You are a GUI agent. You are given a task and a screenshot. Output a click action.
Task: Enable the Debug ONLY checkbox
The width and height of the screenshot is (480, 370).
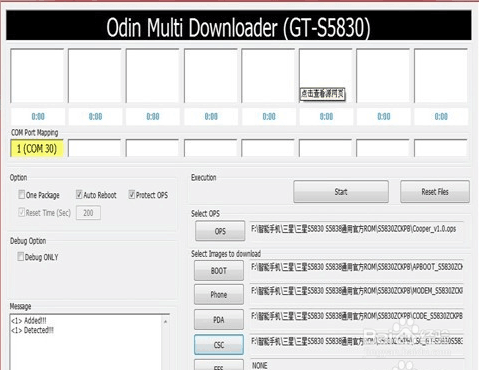click(x=20, y=257)
